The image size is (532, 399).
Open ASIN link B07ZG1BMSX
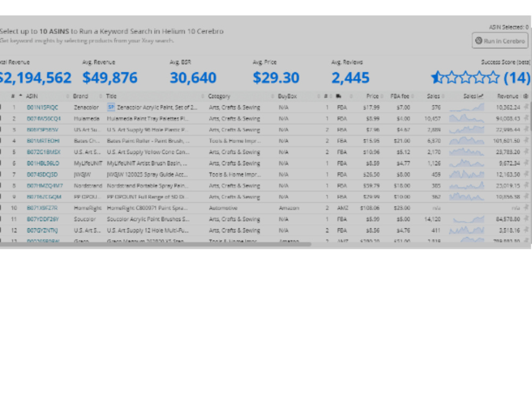[44, 152]
